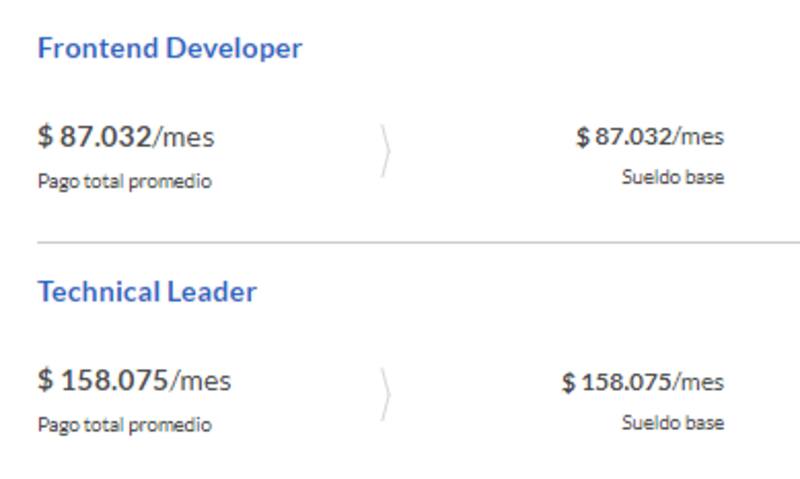Click the $ 87.032/mes base salary figure
The height and width of the screenshot is (479, 800).
coord(634,136)
